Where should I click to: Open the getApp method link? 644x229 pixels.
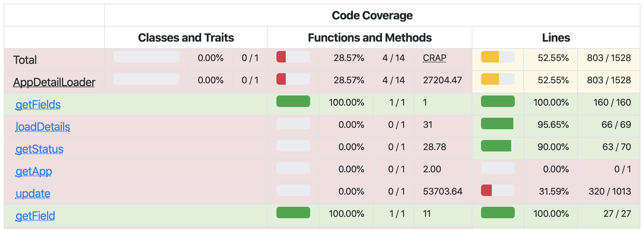(x=34, y=171)
